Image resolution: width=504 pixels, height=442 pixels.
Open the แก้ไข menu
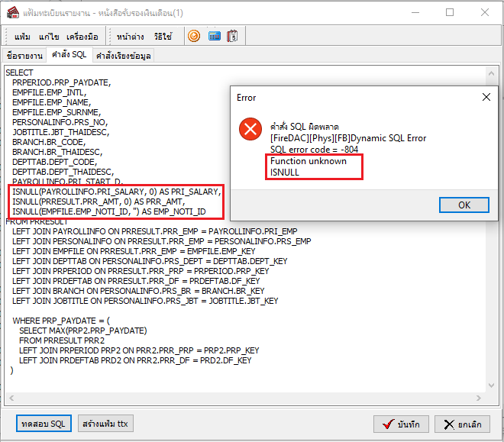coord(49,37)
